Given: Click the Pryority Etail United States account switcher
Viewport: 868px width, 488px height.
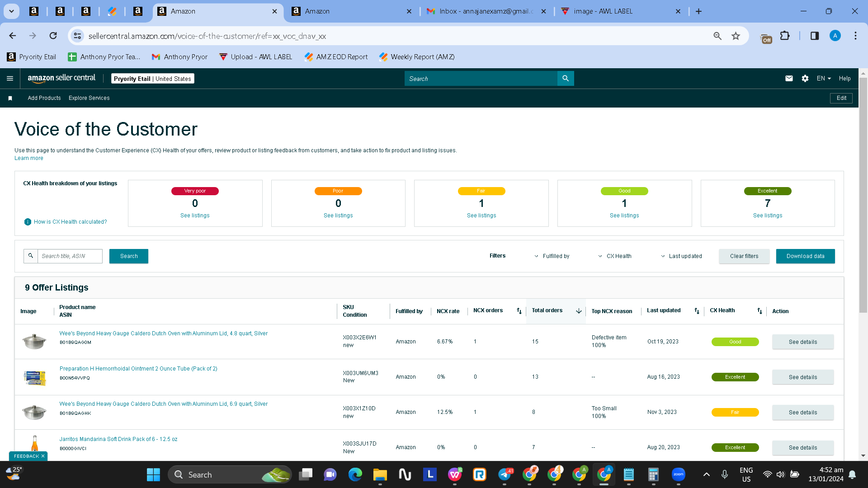Looking at the screenshot, I should click(153, 79).
